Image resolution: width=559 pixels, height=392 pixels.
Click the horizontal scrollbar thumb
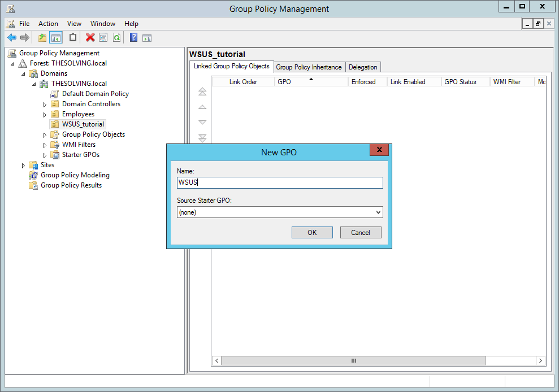353,360
